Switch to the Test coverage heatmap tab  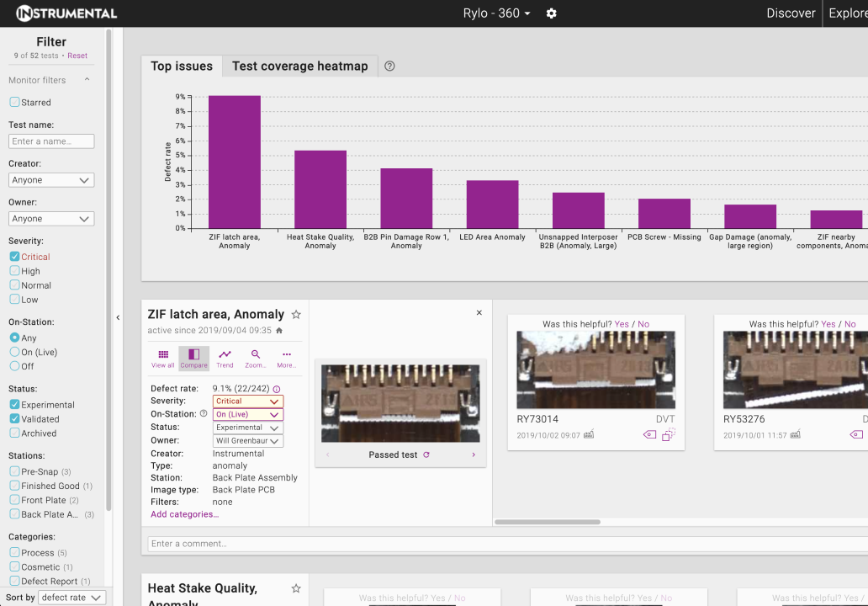coord(299,66)
